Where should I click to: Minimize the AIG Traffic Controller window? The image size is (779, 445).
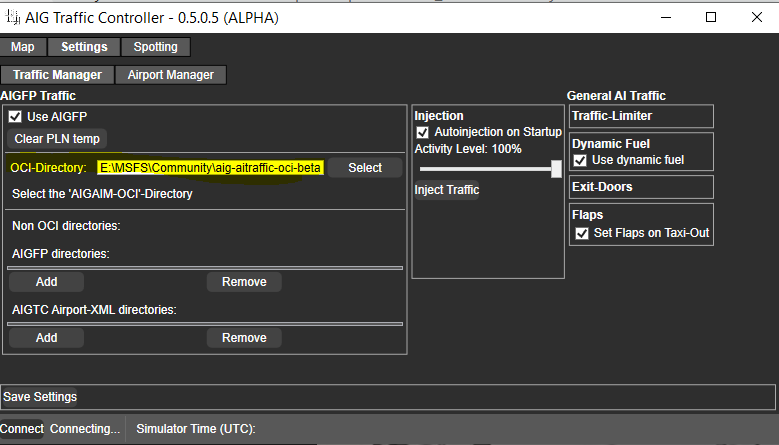click(x=666, y=17)
